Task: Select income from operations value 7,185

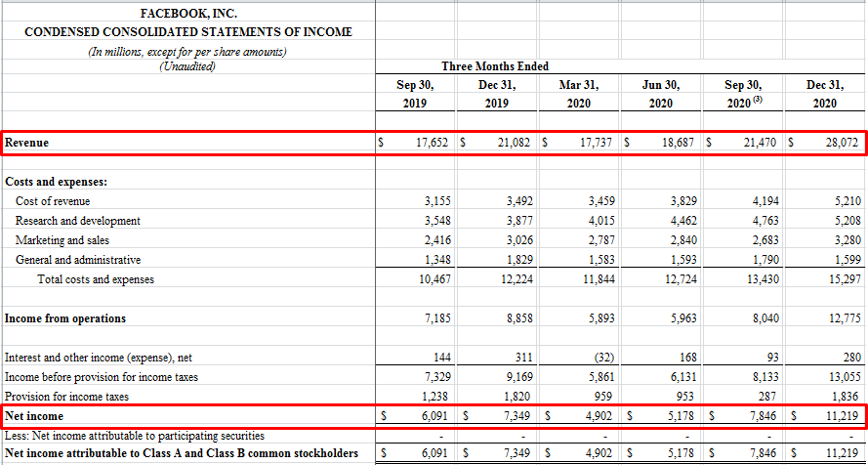Action: click(x=437, y=318)
